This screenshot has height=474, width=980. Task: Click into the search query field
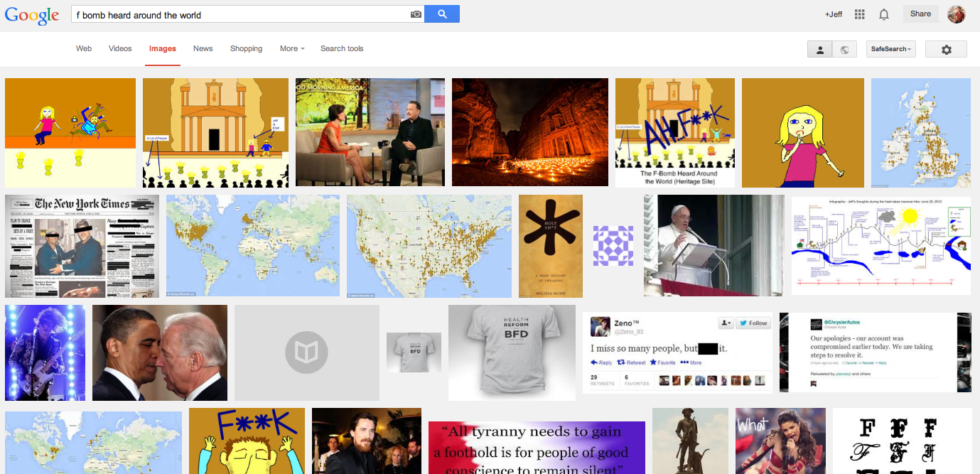tap(238, 14)
